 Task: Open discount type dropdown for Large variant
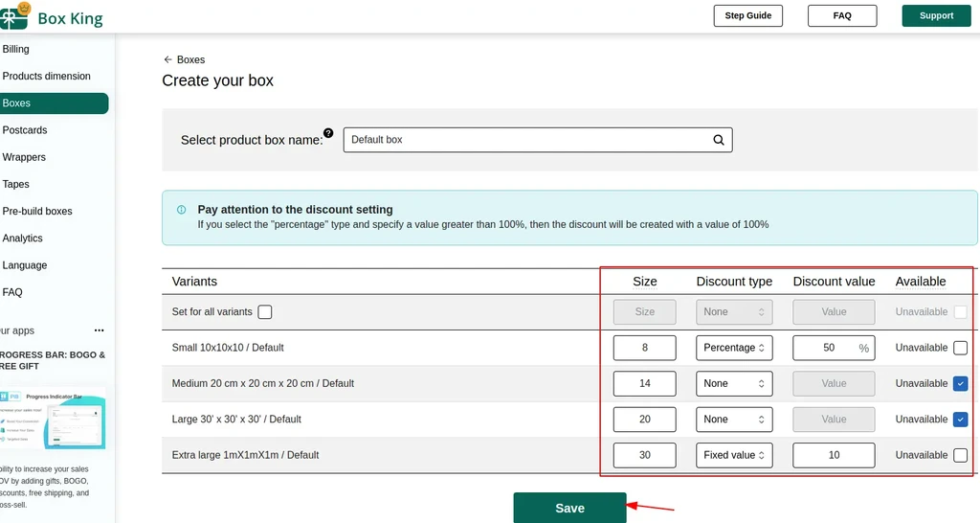(x=734, y=420)
